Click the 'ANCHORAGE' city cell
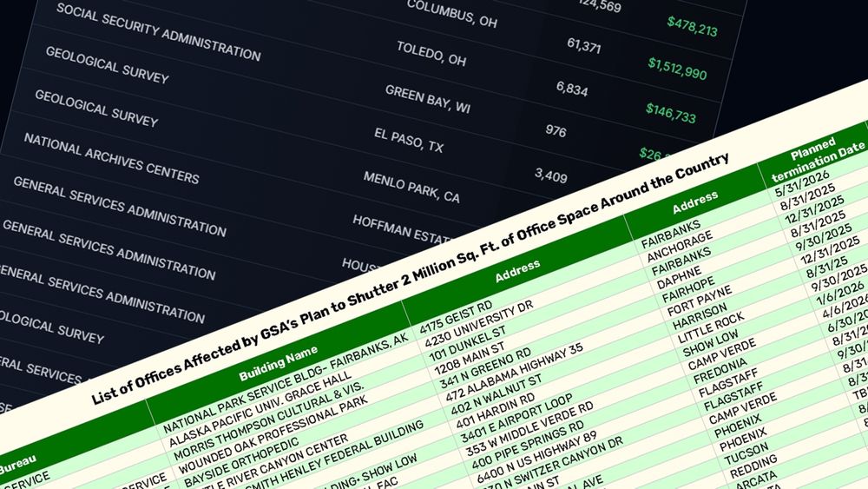The width and height of the screenshot is (868, 489). [680, 247]
